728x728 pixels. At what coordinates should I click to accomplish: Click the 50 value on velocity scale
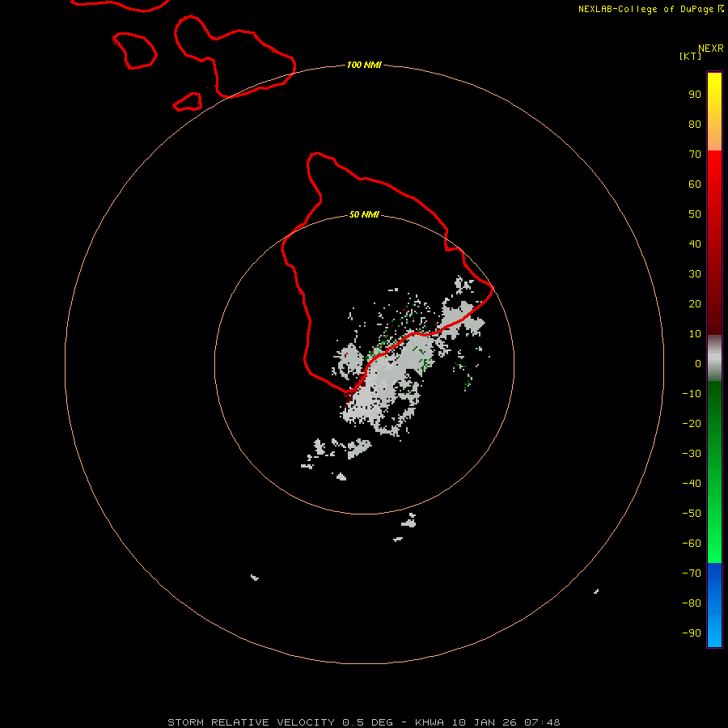pyautogui.click(x=695, y=214)
